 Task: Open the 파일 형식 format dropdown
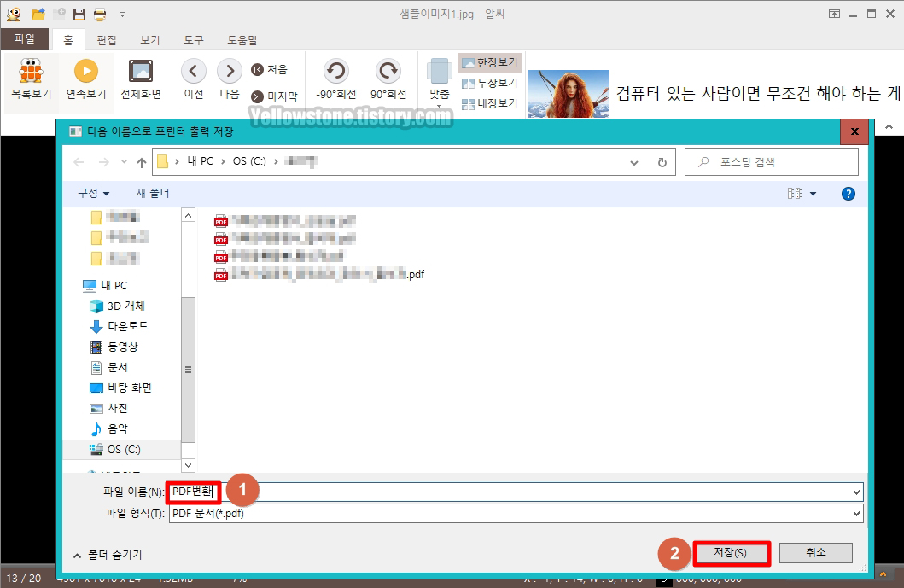pyautogui.click(x=854, y=513)
